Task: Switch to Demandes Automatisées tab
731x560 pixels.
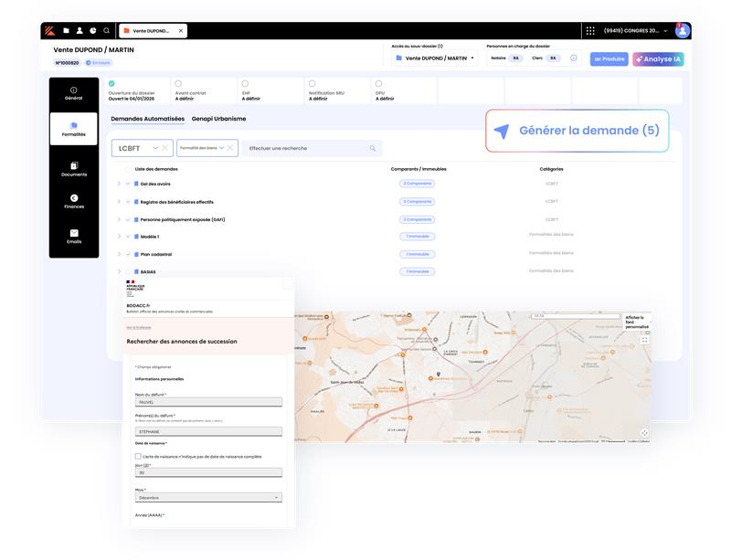Action: point(147,119)
